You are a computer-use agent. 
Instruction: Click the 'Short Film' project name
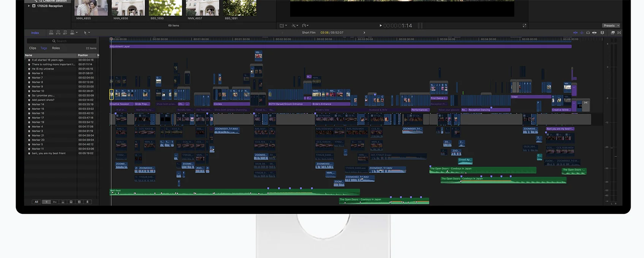(x=309, y=33)
